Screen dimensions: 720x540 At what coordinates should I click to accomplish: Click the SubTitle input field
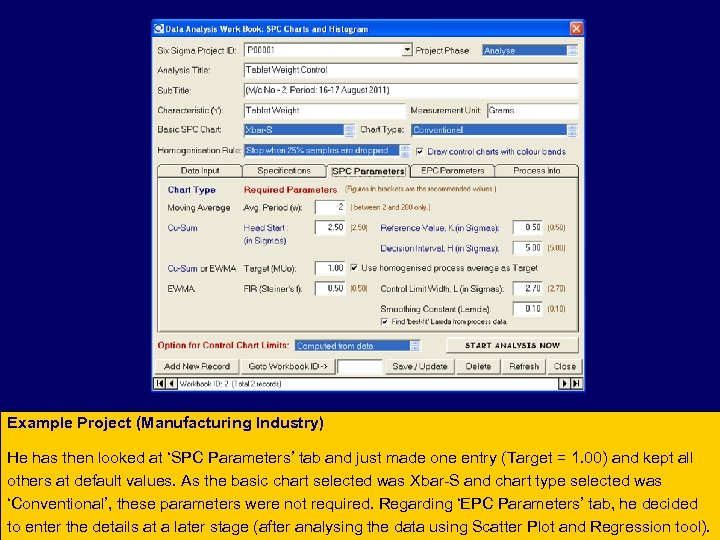pyautogui.click(x=411, y=90)
